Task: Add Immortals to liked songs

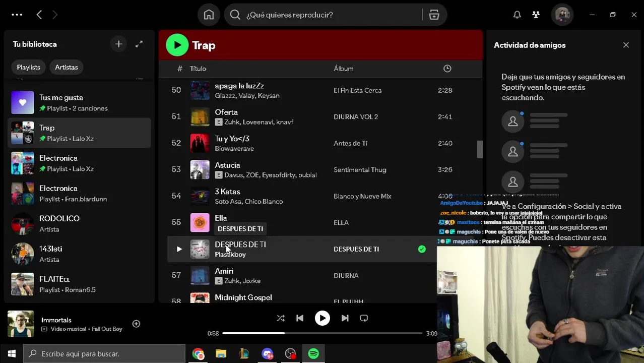Action: pos(136,324)
